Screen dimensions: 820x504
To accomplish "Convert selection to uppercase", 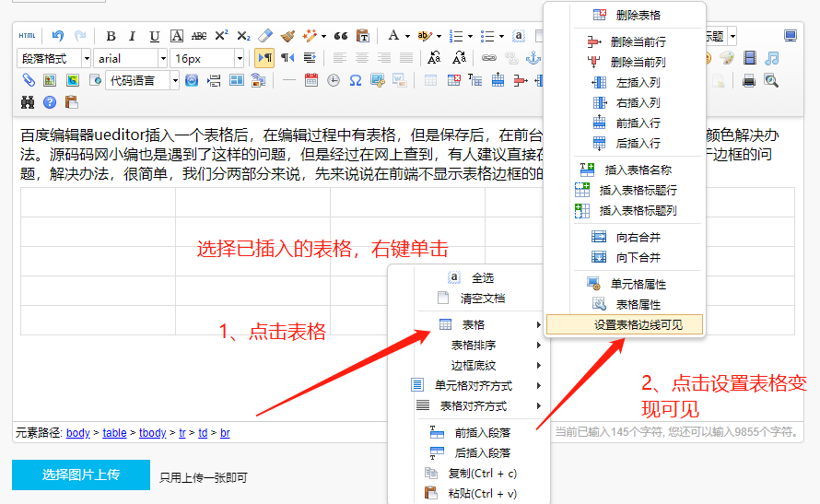I will (434, 57).
